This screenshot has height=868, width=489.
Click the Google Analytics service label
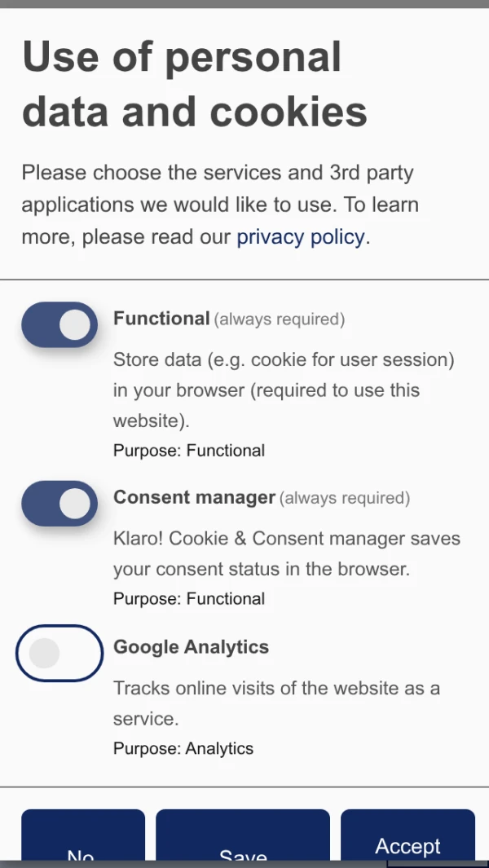(191, 647)
